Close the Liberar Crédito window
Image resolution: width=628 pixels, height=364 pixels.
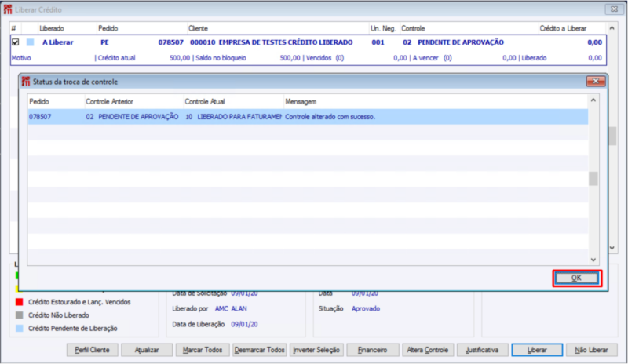click(614, 9)
